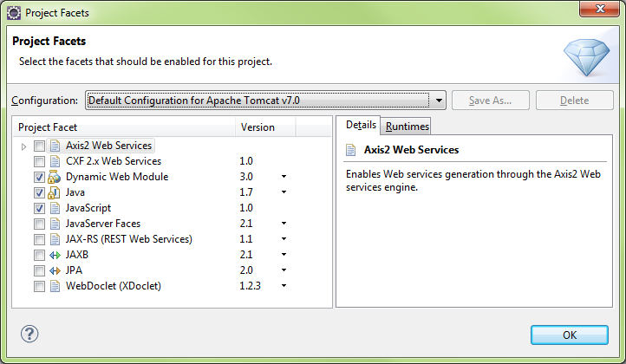The image size is (626, 364).
Task: Open the Configuration combo box dropdown
Action: 439,101
